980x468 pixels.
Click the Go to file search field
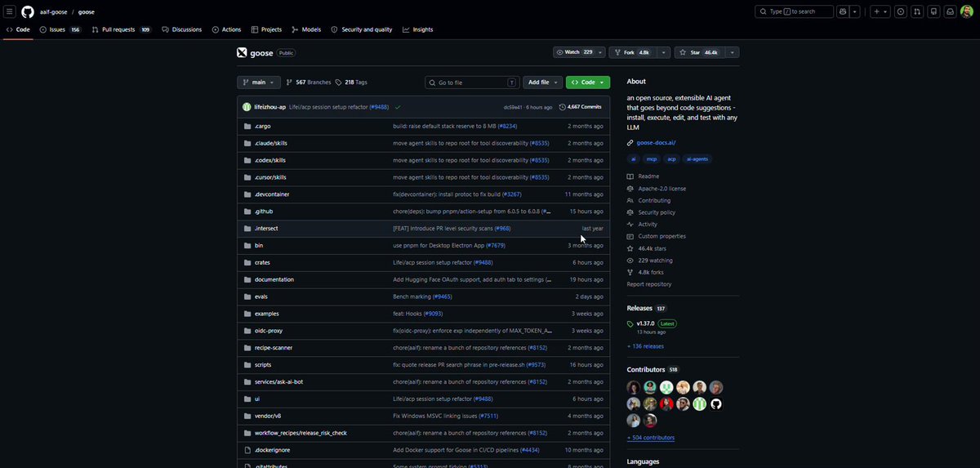tap(472, 82)
